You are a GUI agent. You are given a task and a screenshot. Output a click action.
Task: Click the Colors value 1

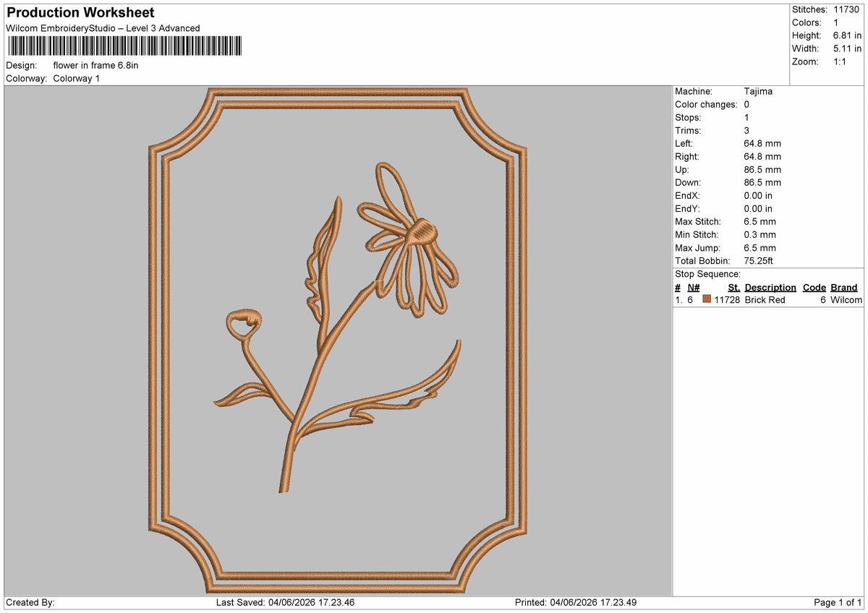click(836, 22)
